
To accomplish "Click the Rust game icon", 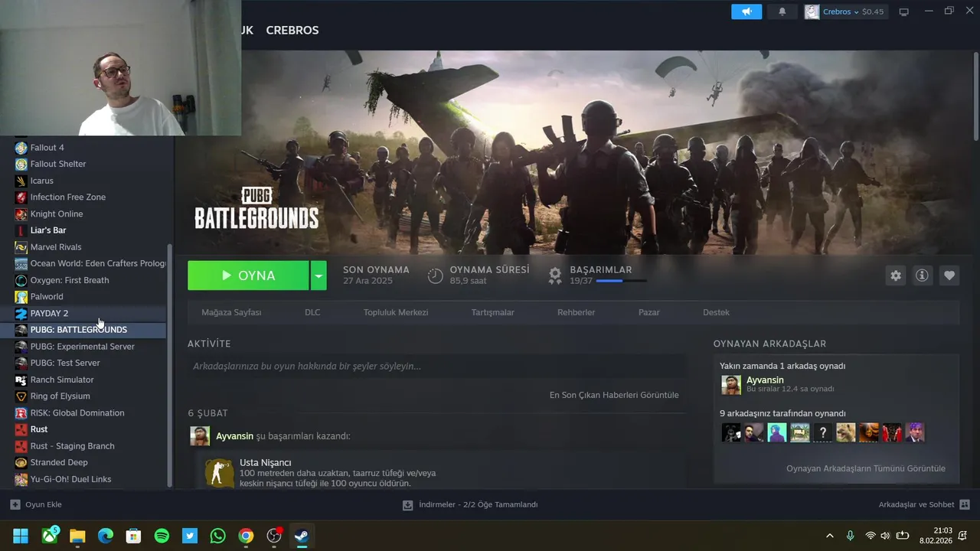I will tap(21, 429).
